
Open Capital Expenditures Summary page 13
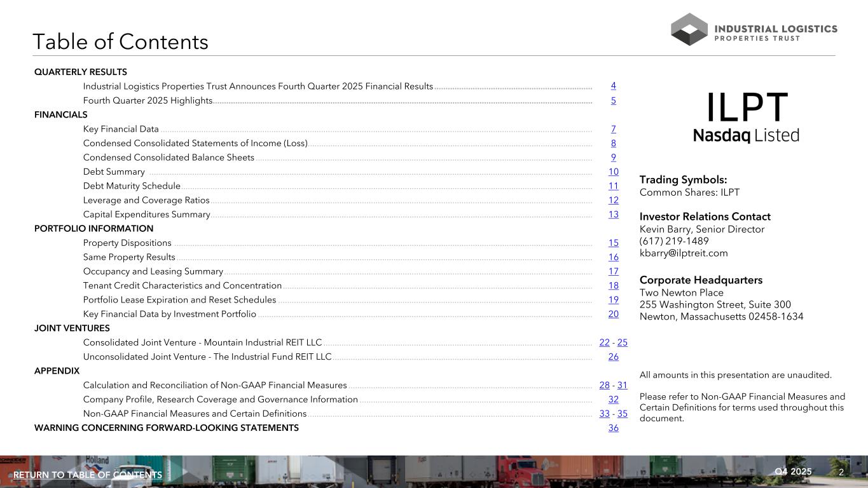tap(613, 215)
